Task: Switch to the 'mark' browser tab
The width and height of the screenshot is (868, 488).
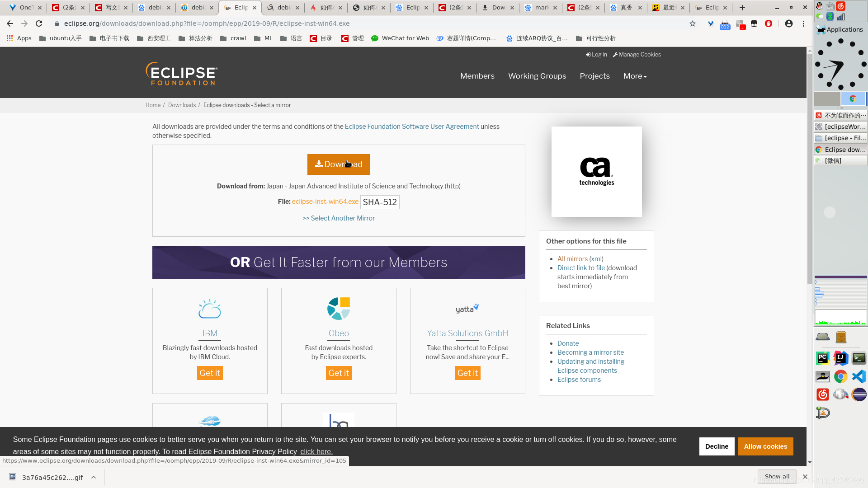Action: click(x=540, y=8)
